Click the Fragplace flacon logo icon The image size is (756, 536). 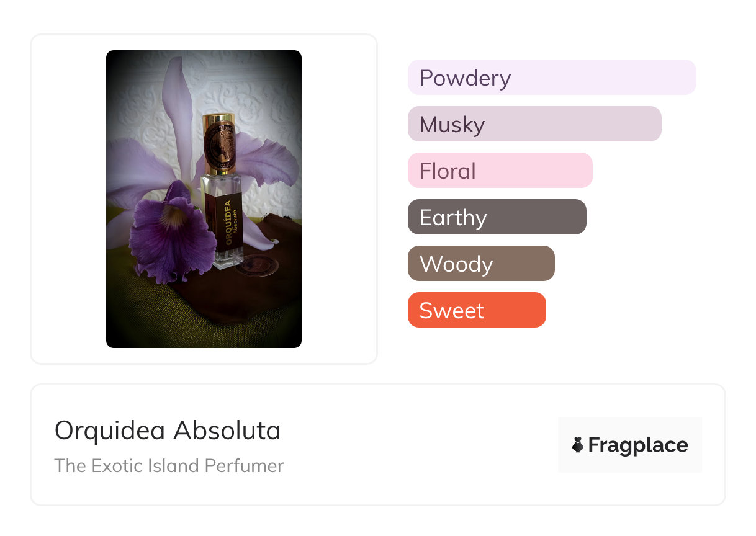click(x=578, y=445)
